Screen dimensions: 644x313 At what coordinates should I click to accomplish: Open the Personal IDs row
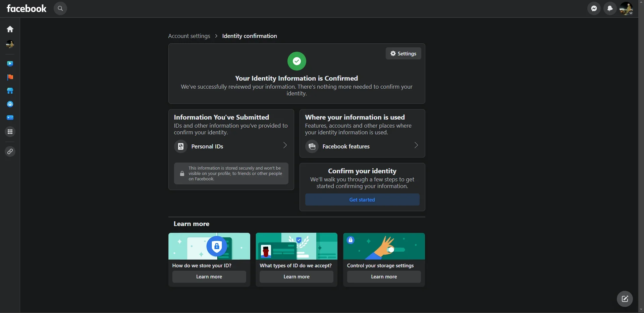(231, 146)
